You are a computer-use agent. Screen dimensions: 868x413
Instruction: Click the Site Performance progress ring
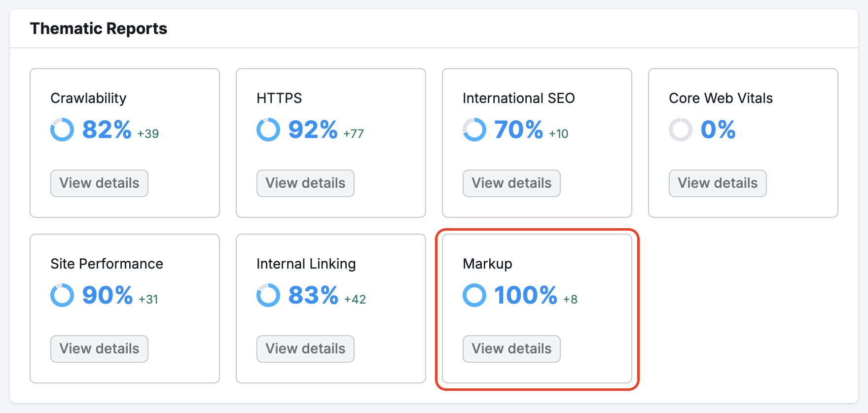tap(62, 295)
